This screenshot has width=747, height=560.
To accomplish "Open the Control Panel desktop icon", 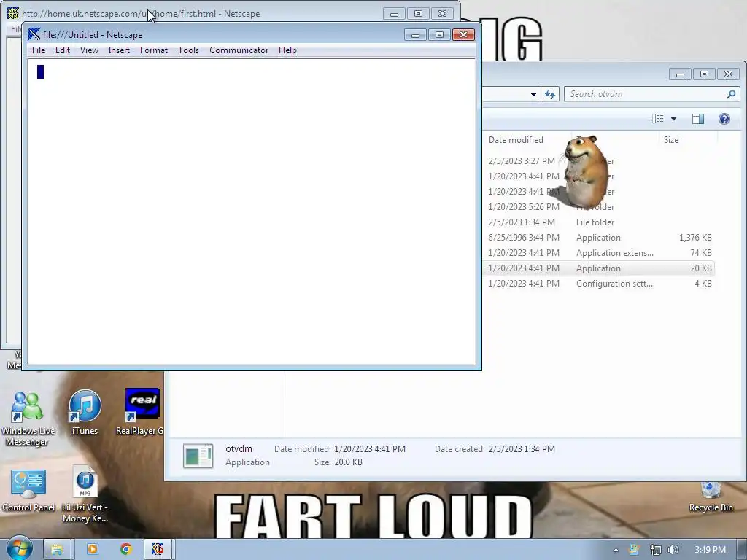I will [28, 491].
